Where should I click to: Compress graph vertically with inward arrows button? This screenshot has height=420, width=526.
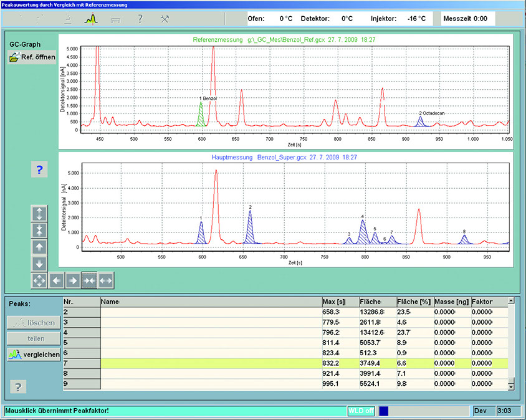39,231
